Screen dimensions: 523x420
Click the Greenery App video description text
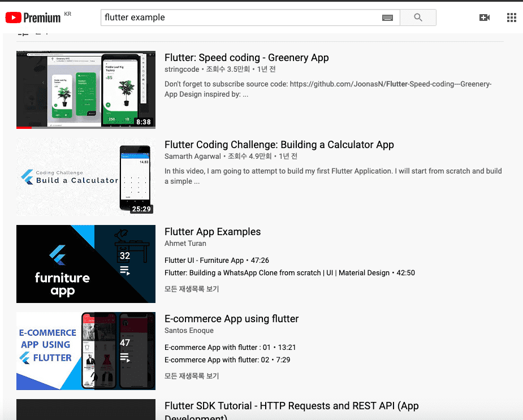328,89
